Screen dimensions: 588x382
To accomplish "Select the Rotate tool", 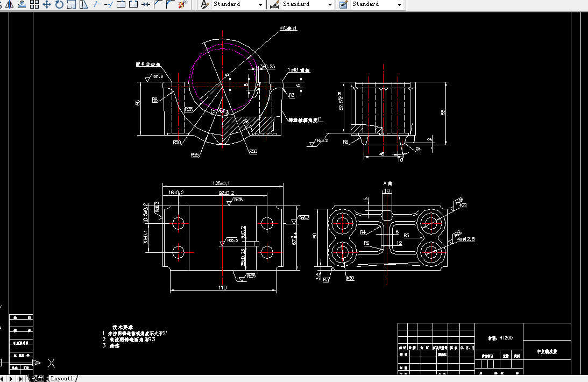I will coord(59,5).
